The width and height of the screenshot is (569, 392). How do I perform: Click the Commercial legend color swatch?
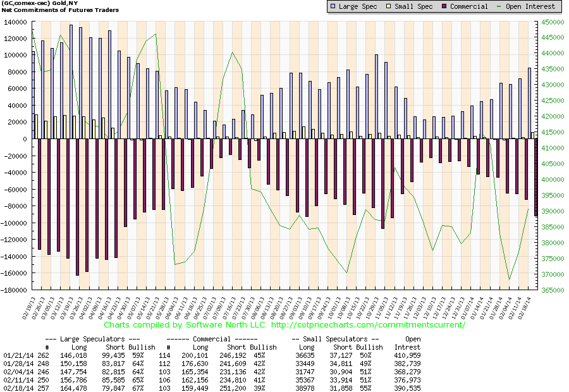click(x=444, y=6)
